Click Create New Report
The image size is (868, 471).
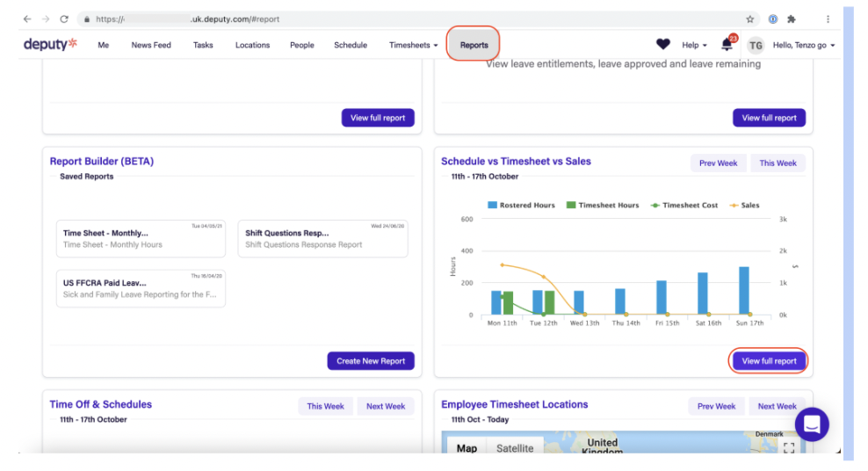371,361
